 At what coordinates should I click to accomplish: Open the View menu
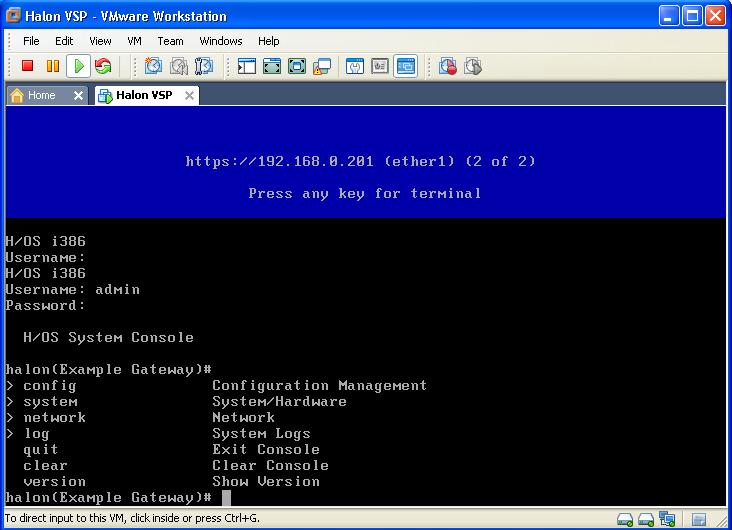(x=100, y=41)
